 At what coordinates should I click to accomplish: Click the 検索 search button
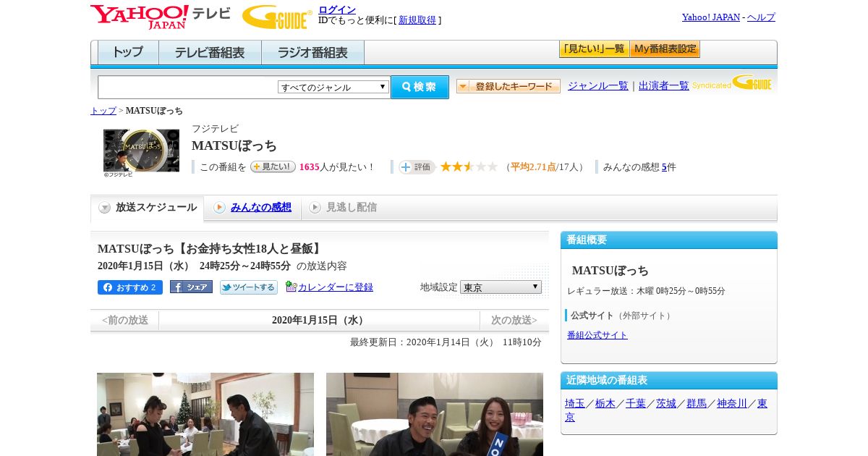[x=420, y=87]
